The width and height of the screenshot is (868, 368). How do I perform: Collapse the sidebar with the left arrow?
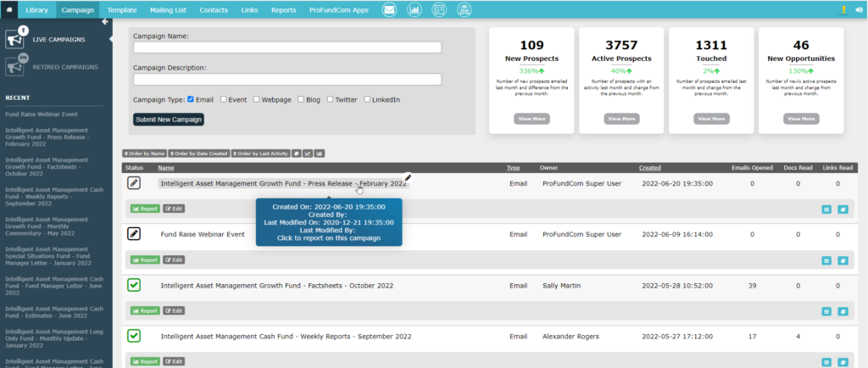(104, 22)
